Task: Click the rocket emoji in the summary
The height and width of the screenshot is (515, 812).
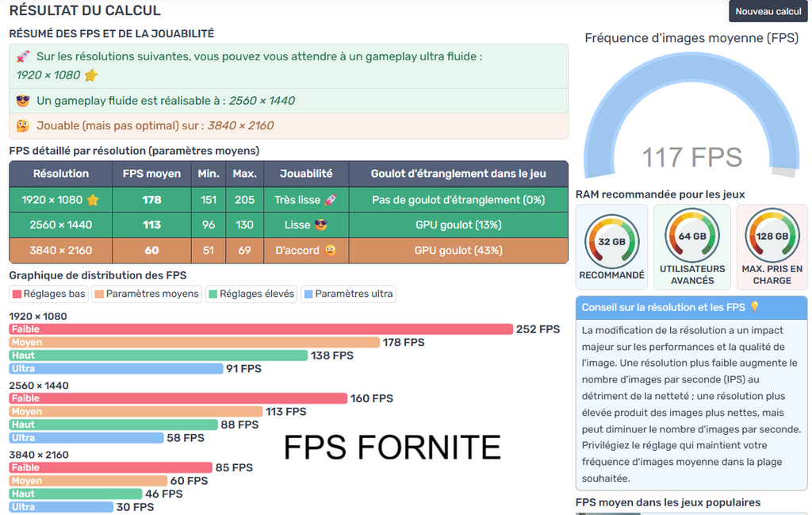Action: tap(23, 57)
